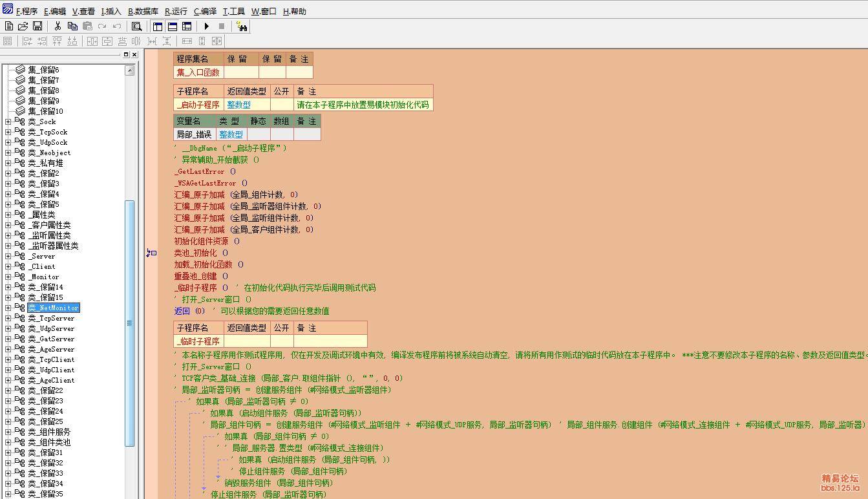Click the Paste clipboard icon
This screenshot has height=499, width=868.
pos(87,27)
